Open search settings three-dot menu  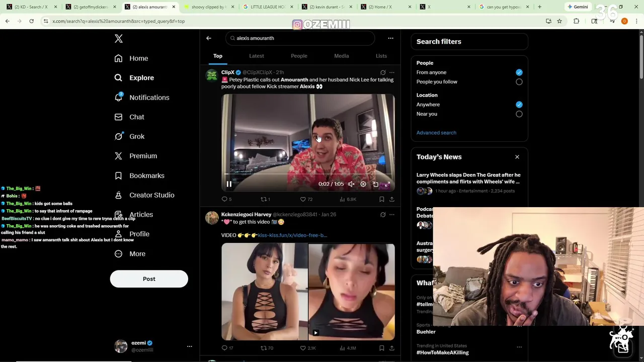click(x=390, y=38)
